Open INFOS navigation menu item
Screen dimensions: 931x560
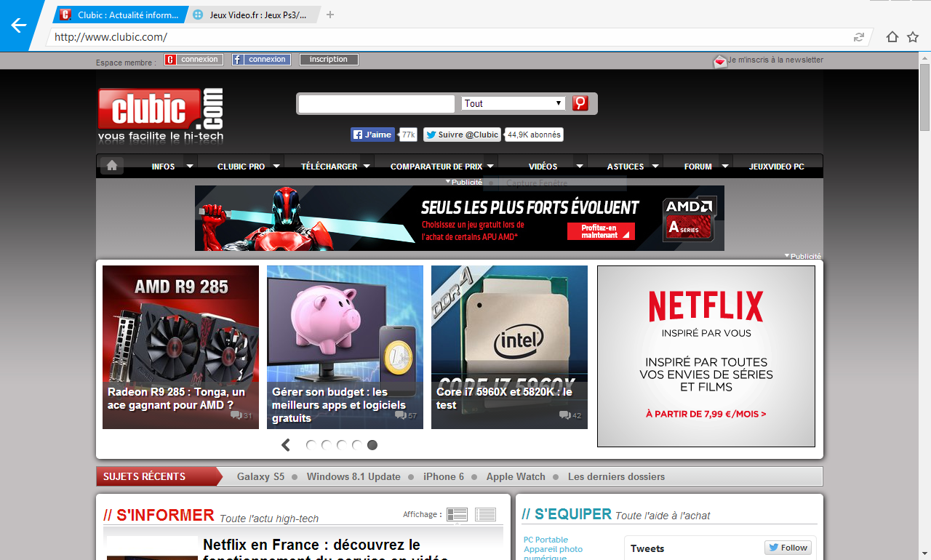[163, 166]
